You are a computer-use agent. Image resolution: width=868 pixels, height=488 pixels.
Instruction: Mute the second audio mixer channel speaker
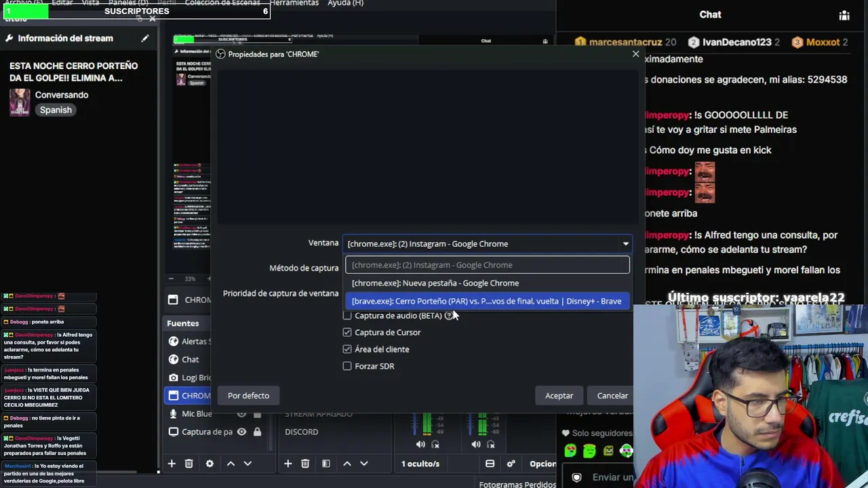[x=476, y=445]
